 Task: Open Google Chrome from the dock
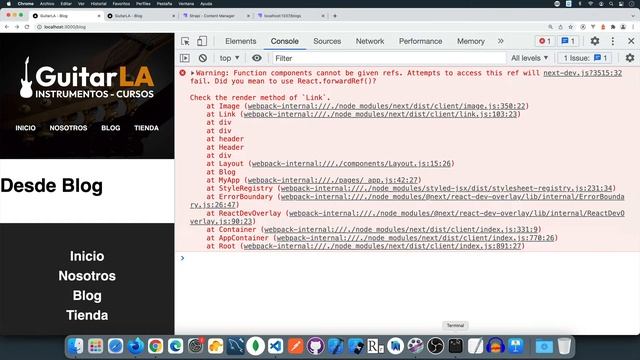156,346
